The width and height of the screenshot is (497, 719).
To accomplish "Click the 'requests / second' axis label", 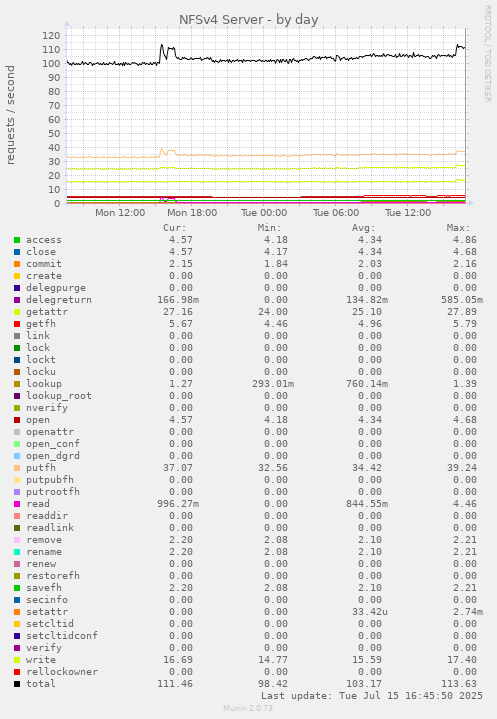I will coord(10,115).
